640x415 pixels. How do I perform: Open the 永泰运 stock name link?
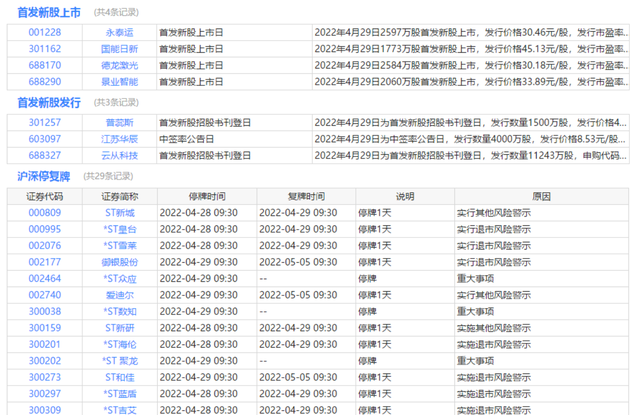coord(120,33)
